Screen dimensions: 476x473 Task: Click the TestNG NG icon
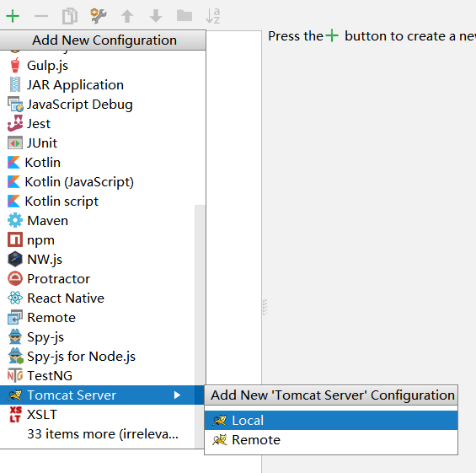tap(15, 375)
